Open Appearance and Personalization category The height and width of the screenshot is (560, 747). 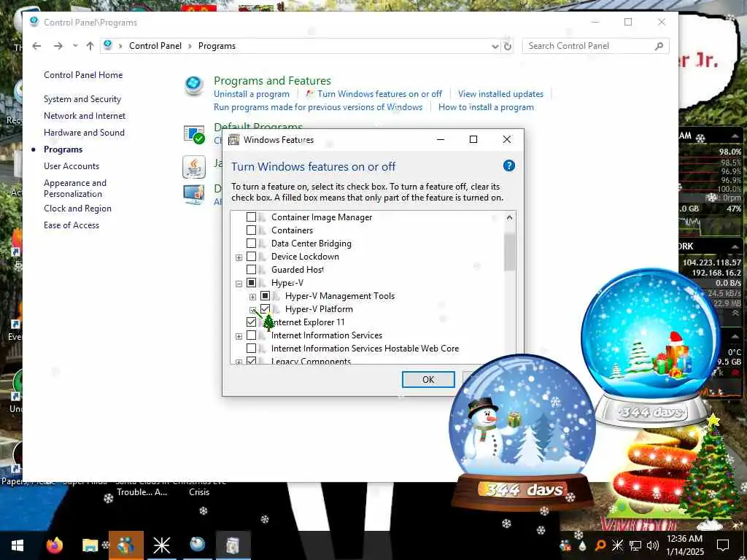[x=75, y=188]
